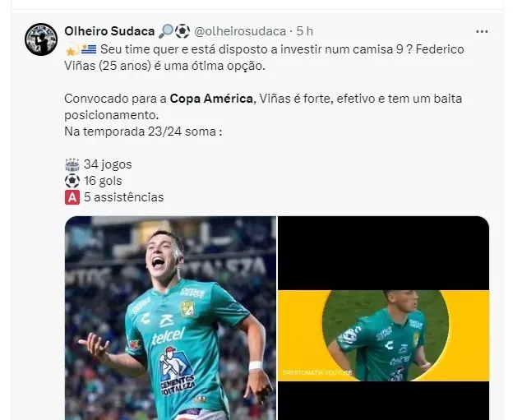
Task: Click the Olheiro Sudaca profile avatar
Action: [x=41, y=39]
